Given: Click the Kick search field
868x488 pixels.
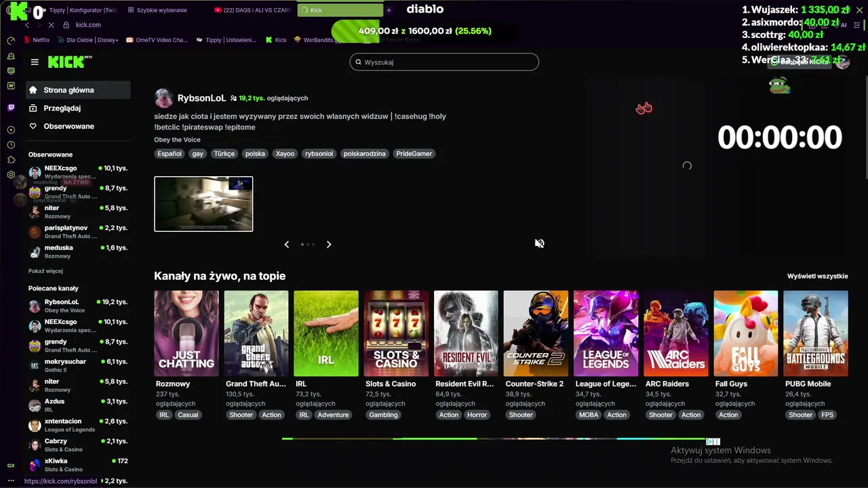Looking at the screenshot, I should tap(444, 62).
